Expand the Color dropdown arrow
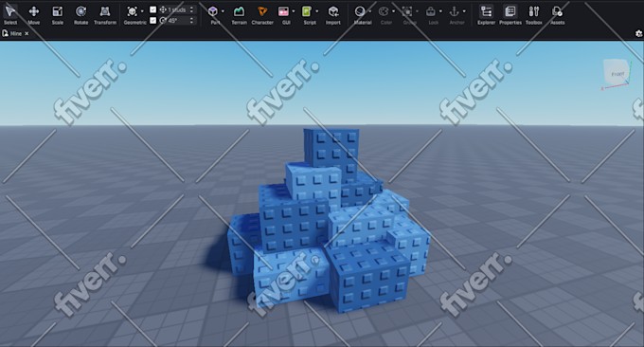The height and width of the screenshot is (347, 644). coord(393,11)
